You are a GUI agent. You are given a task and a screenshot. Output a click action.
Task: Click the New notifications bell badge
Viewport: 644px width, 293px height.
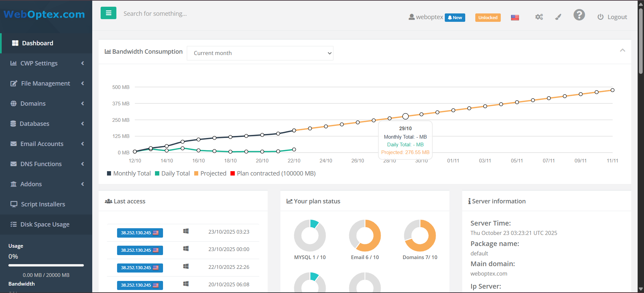[x=455, y=17]
